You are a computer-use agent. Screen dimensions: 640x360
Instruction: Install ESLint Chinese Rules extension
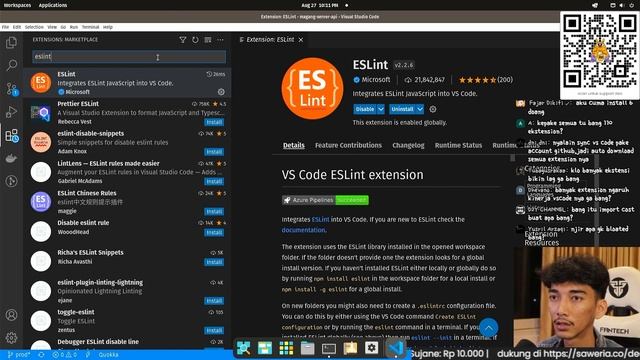(x=214, y=211)
